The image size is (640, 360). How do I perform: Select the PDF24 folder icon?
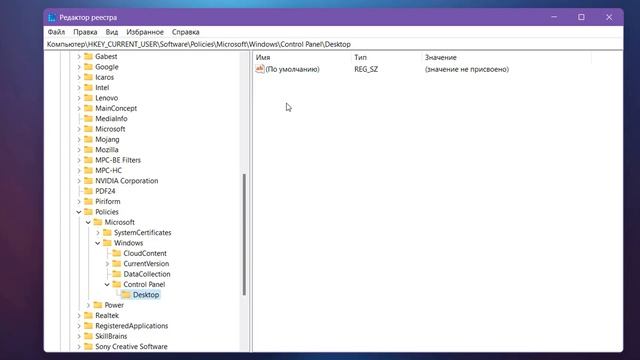point(88,191)
